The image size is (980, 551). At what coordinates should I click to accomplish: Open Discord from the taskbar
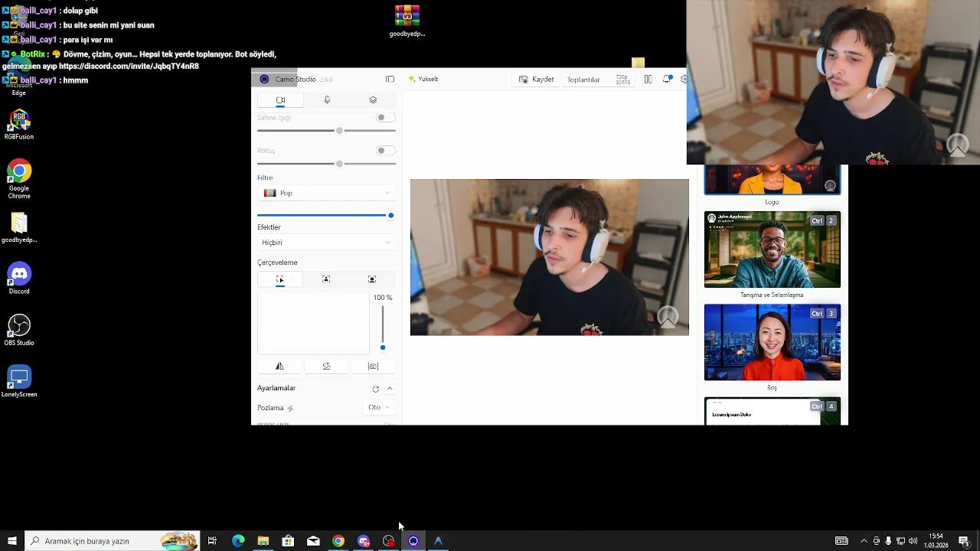point(364,541)
